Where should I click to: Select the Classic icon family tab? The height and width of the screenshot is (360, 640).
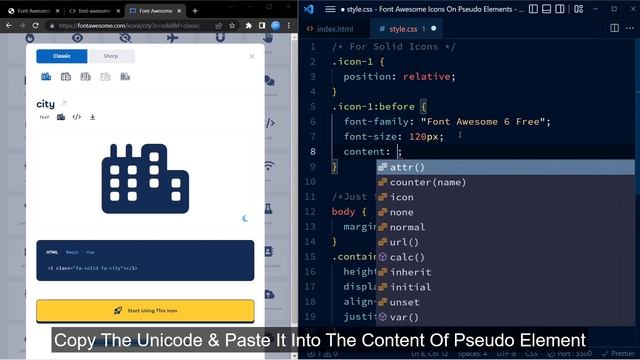tap(62, 56)
